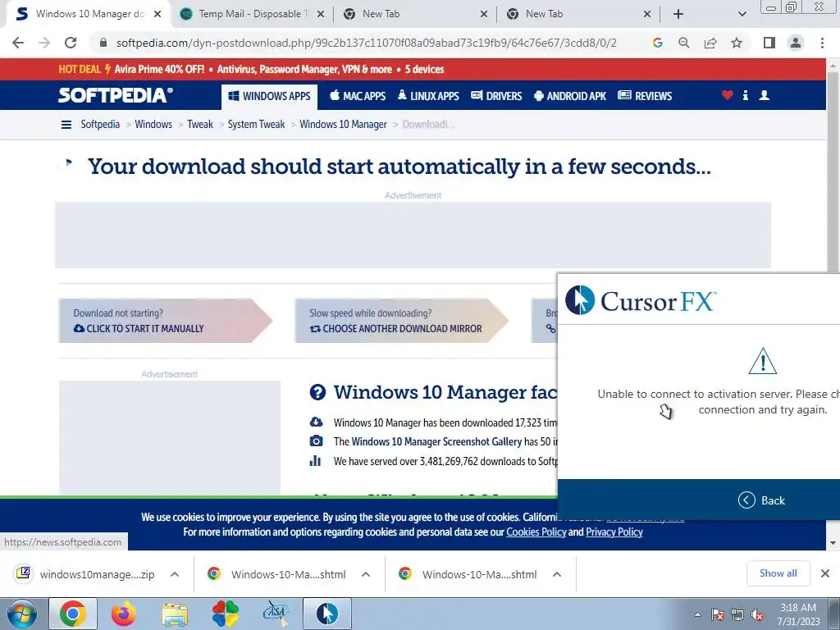The image size is (840, 630).
Task: Launch Firefox from the taskbar
Action: pyautogui.click(x=124, y=614)
